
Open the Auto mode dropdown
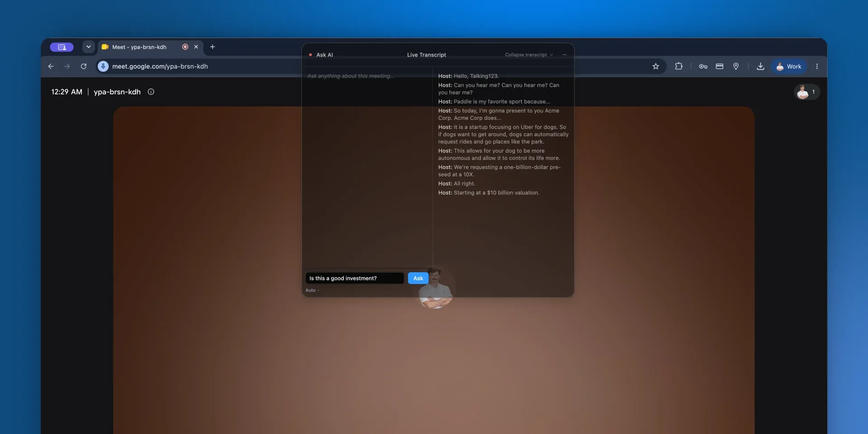coord(312,290)
